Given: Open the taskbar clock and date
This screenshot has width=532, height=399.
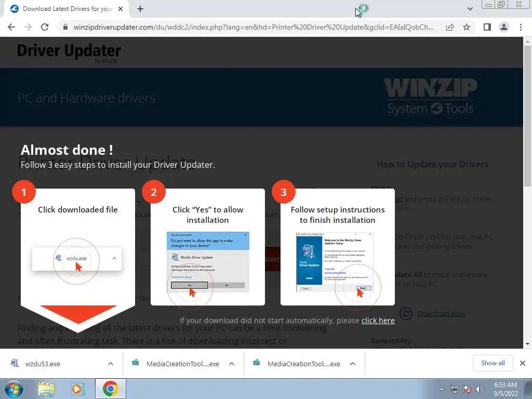Looking at the screenshot, I should (506, 389).
